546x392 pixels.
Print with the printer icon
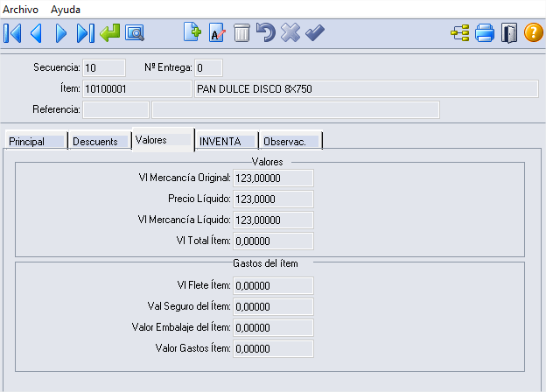[x=485, y=33]
